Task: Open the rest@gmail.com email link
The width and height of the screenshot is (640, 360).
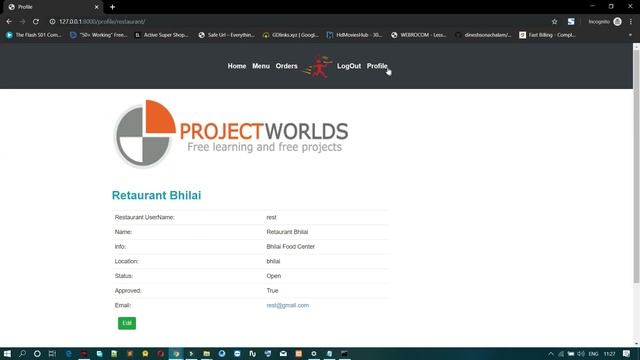Action: coord(287,305)
